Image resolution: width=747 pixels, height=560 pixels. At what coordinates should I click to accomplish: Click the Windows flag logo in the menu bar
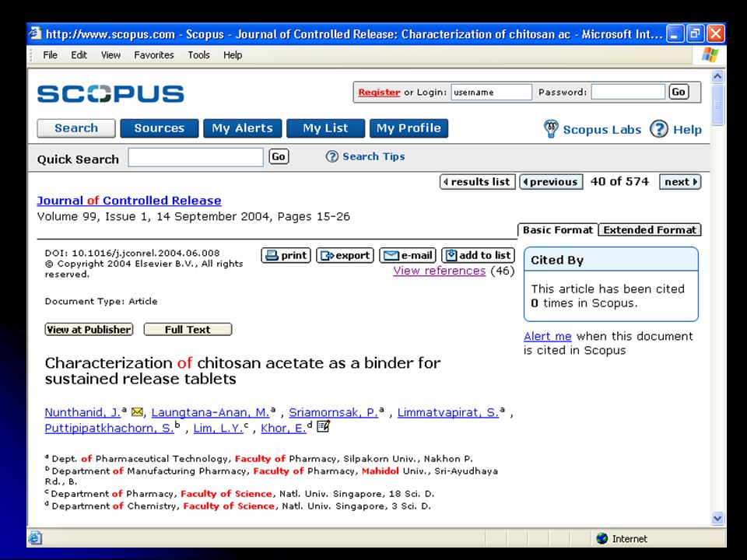tap(710, 54)
